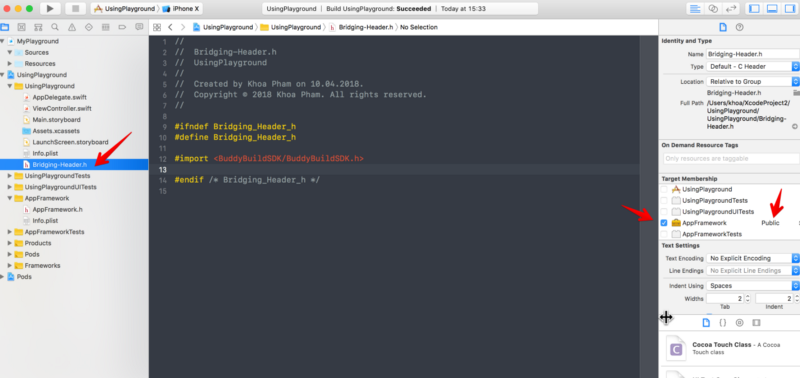Open the Test navigator diamond icon
Image resolution: width=800 pixels, height=378 pixels.
[x=89, y=27]
